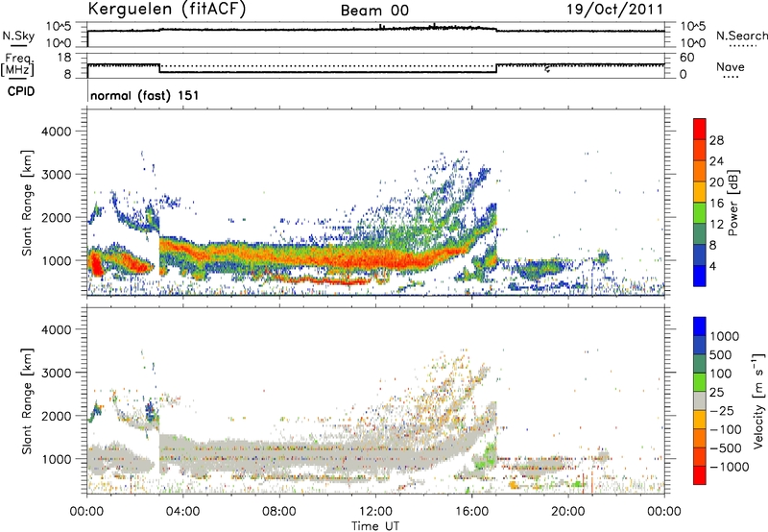Click the "20" label on the Power bar
The image size is (768, 532).
tap(716, 182)
